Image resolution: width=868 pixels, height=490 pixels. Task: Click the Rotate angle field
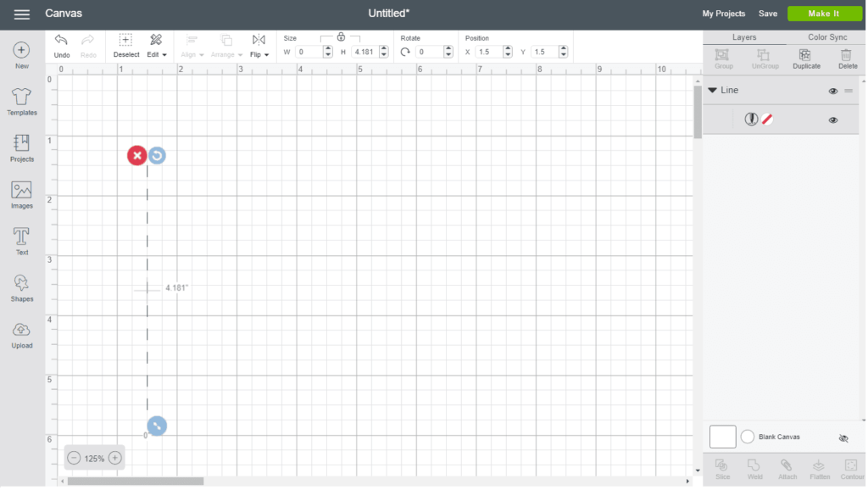pyautogui.click(x=429, y=52)
